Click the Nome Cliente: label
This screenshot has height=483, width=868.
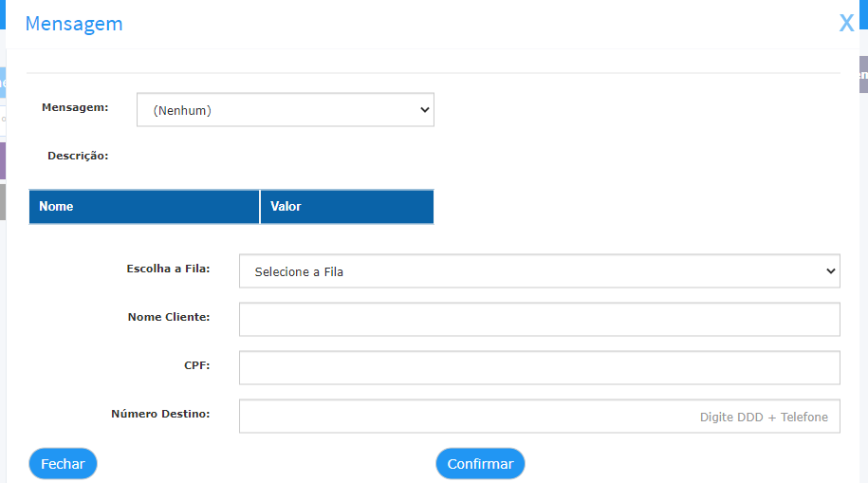tap(169, 317)
